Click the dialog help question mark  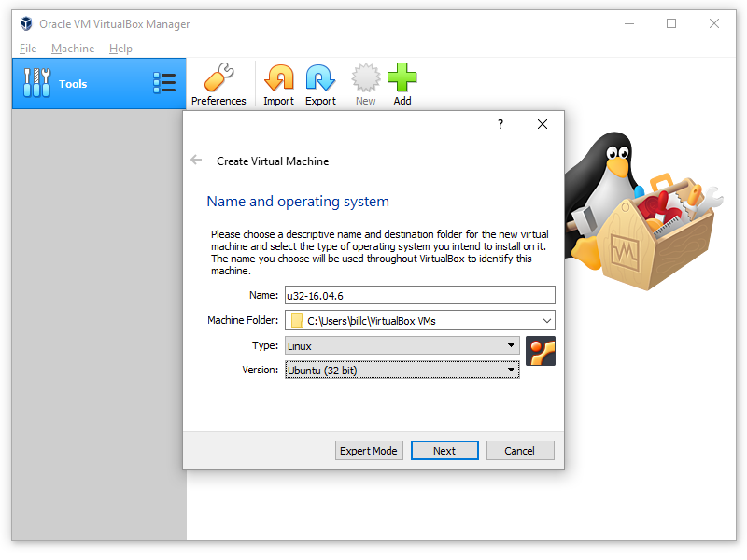500,124
